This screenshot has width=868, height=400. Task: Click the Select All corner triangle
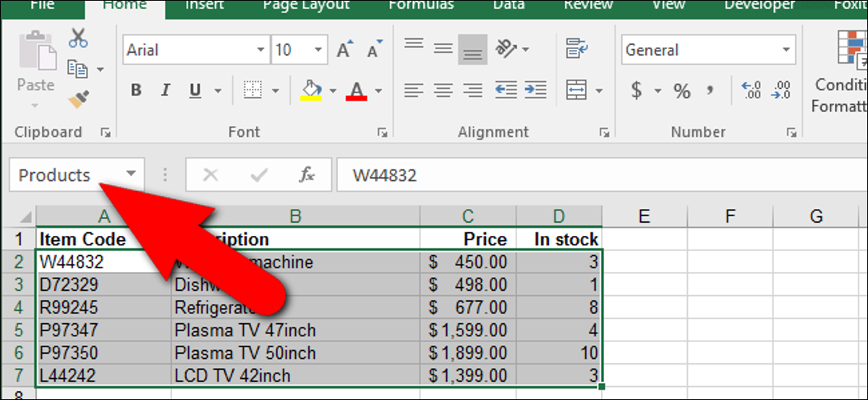[x=25, y=216]
